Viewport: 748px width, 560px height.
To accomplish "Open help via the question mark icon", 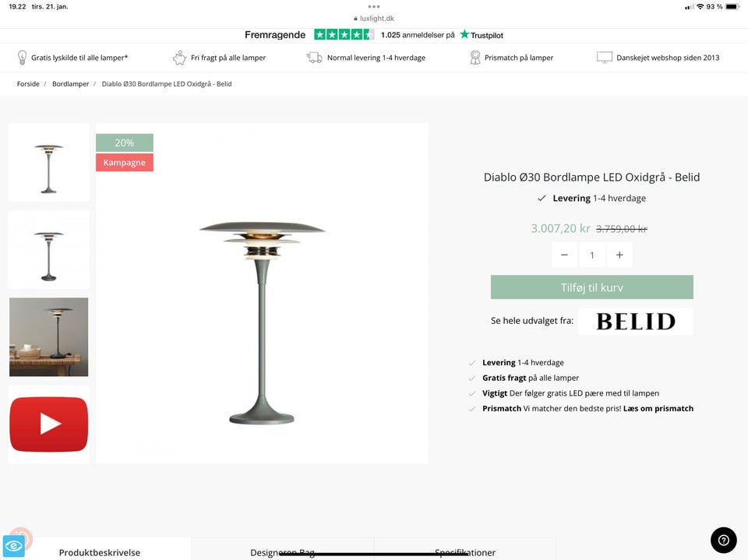I will click(723, 540).
